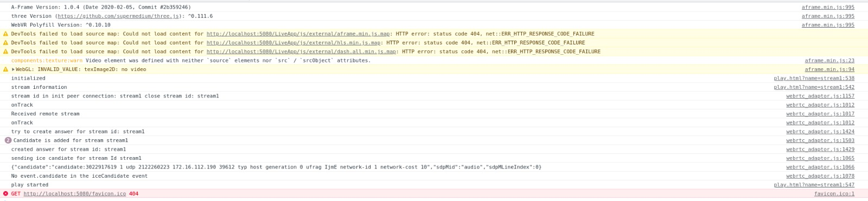Open source link webrtc_adaptor.js:1065

(820, 158)
